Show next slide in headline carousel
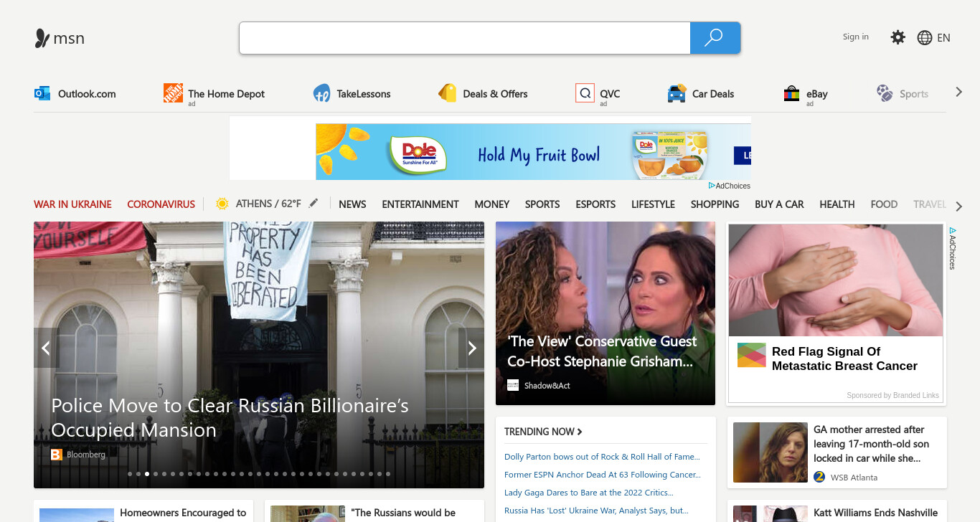Screen dimensions: 980x522 tap(472, 348)
